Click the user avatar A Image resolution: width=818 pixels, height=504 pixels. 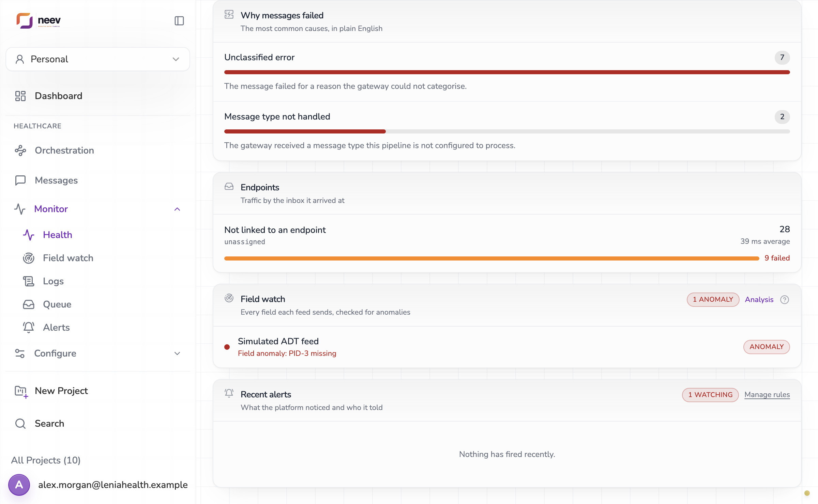pyautogui.click(x=19, y=485)
